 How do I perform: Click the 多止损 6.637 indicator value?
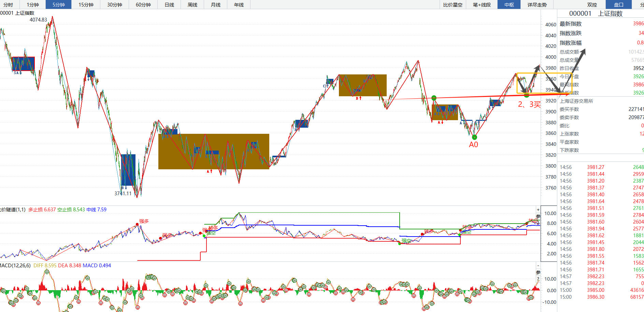click(x=42, y=210)
